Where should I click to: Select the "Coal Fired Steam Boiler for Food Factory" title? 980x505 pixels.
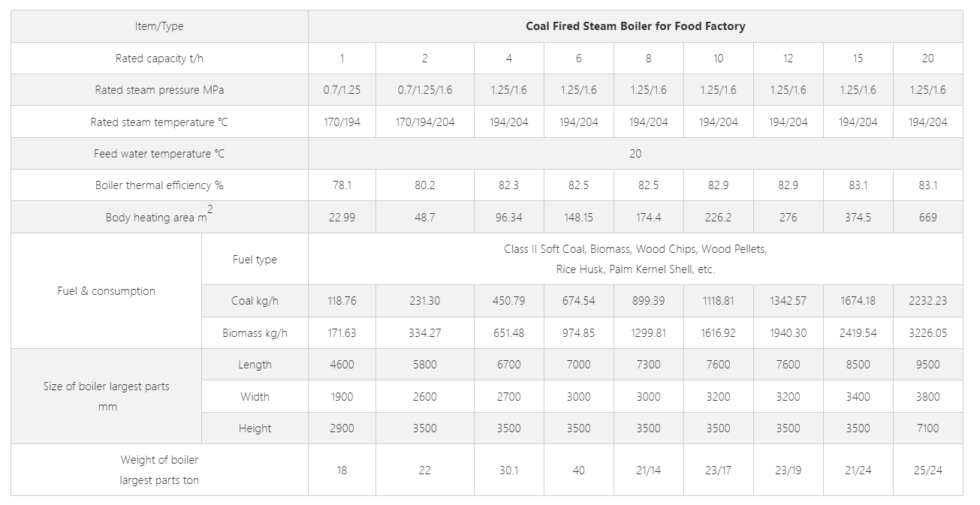(635, 26)
